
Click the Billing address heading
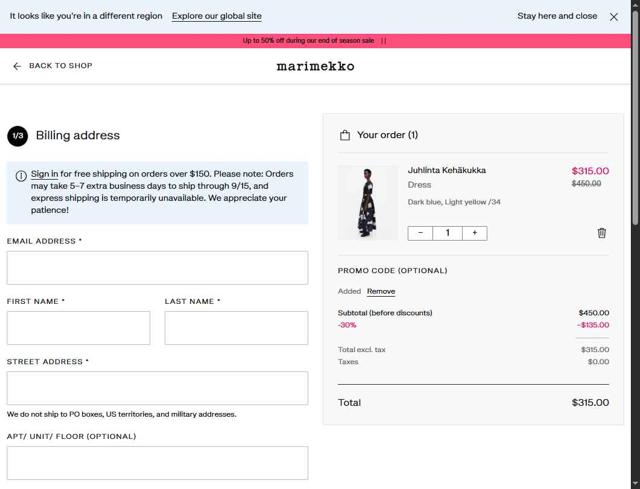(x=78, y=135)
